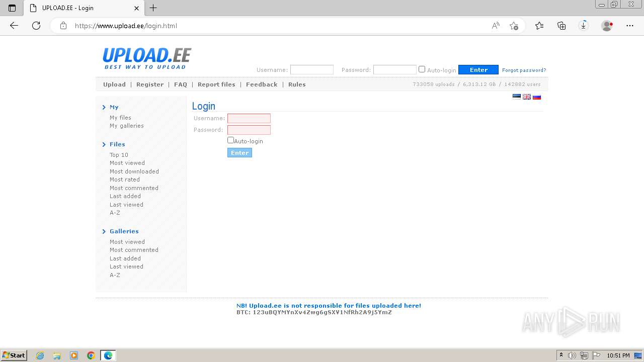Click the Login form Enter button

coord(239,153)
